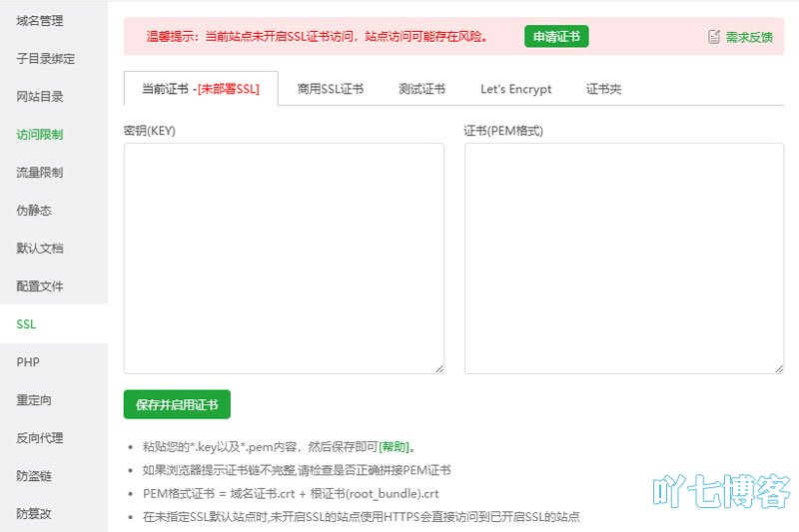Open the 需求反馈 link
This screenshot has width=799, height=532.
coord(749,37)
